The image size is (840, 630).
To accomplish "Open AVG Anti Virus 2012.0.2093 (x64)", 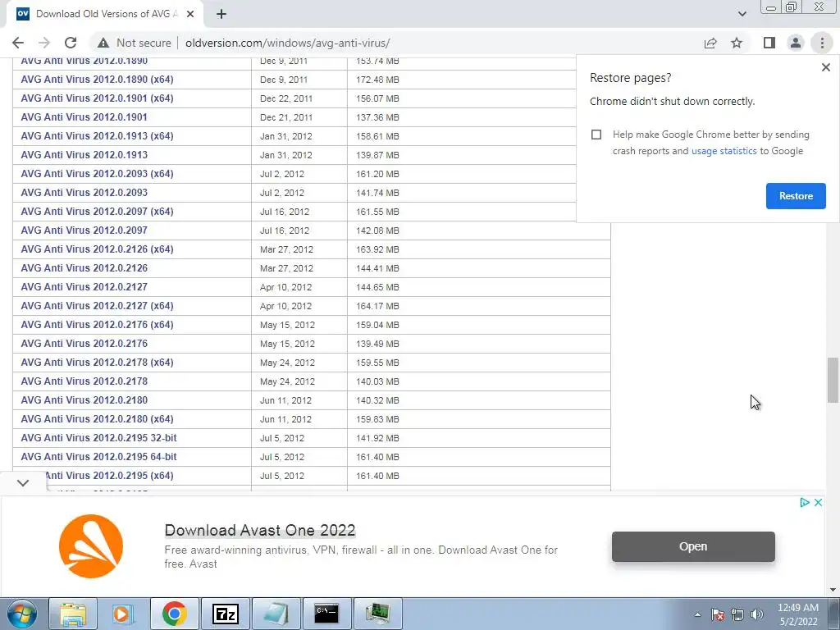I will coord(97,174).
